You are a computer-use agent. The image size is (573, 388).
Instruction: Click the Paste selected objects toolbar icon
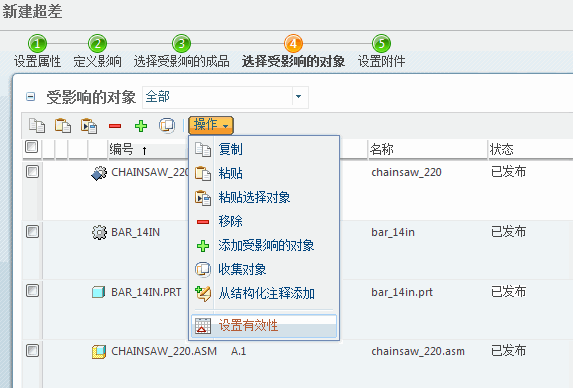pos(89,126)
